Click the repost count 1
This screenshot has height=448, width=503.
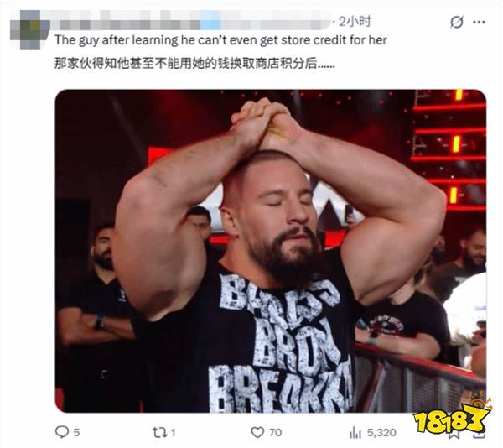[174, 433]
